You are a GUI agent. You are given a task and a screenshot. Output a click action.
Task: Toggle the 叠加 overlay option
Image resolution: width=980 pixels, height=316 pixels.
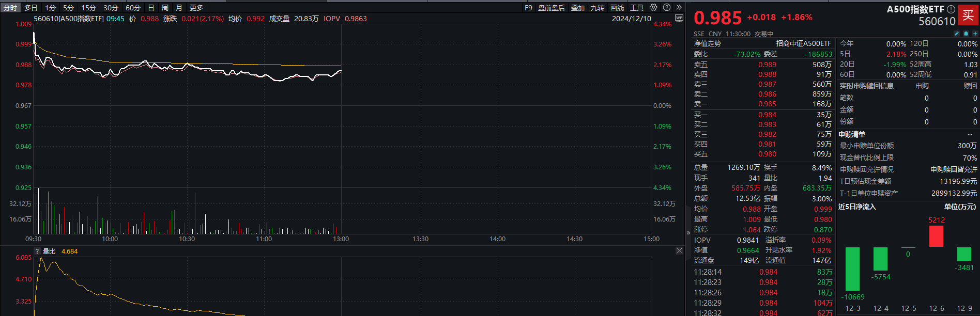577,8
